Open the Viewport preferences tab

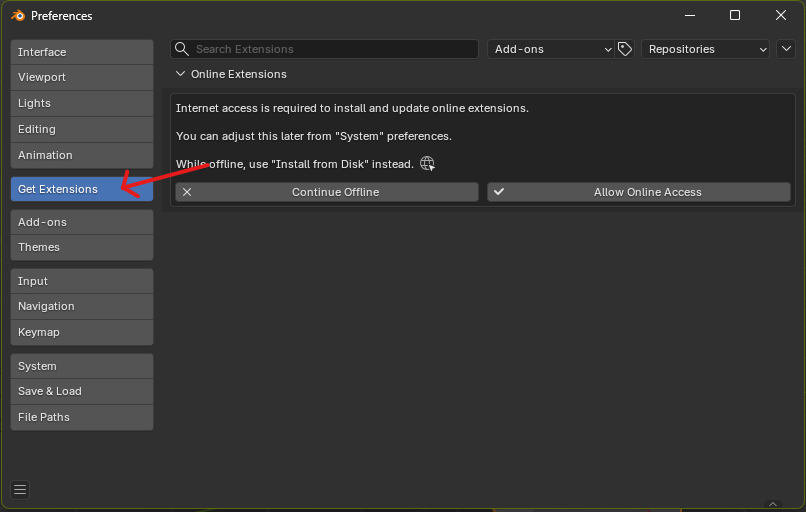click(x=82, y=77)
